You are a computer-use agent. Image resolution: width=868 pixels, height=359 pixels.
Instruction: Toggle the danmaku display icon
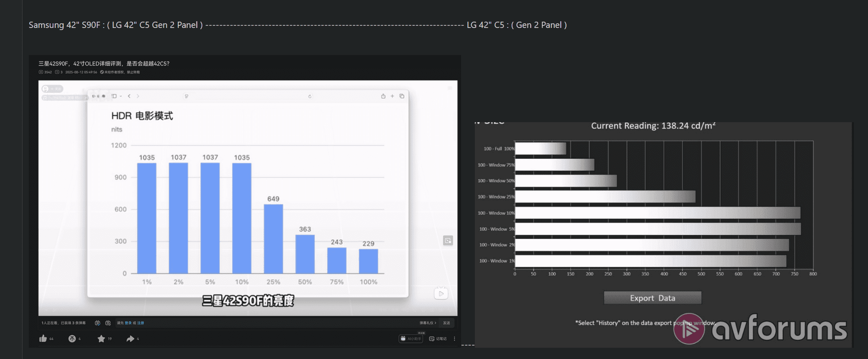click(98, 323)
